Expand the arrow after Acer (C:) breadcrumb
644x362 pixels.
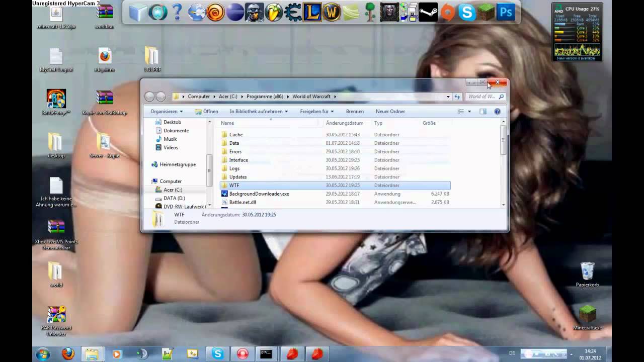pos(242,97)
